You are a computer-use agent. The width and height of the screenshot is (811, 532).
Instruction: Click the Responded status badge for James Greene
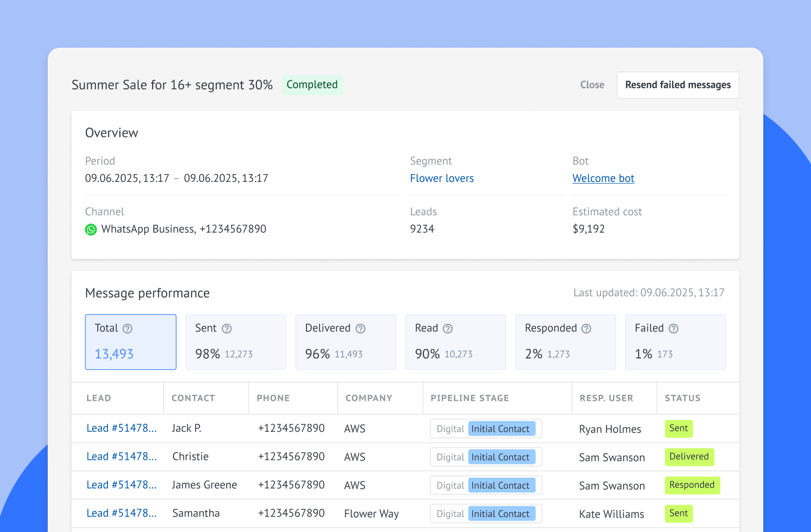coord(692,485)
